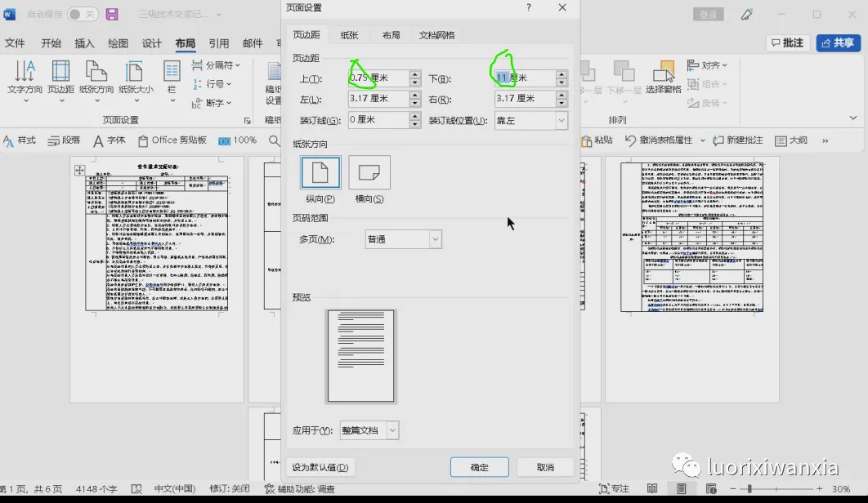Click the 100% zoom toolbar icon
This screenshot has width=868, height=503.
[x=238, y=140]
